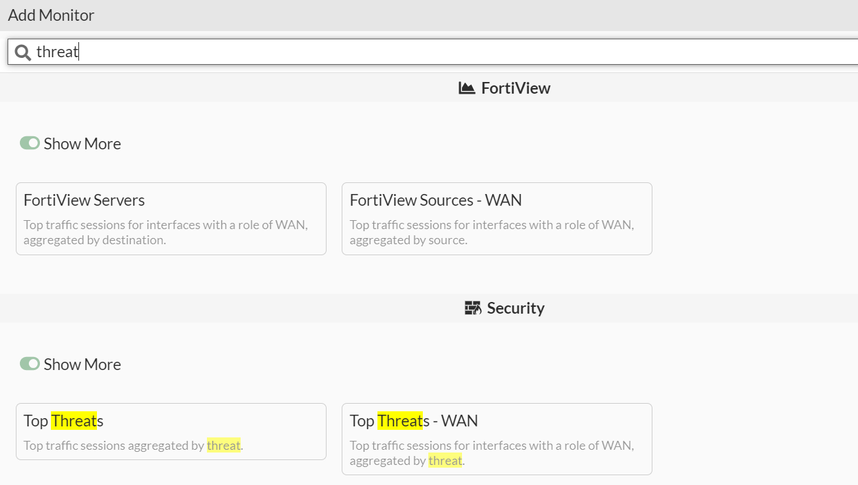Click the Security firewall icon

(473, 308)
